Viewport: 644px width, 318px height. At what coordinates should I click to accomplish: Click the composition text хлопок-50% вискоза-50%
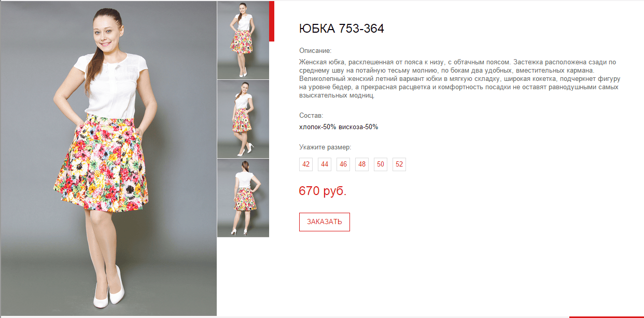[339, 127]
